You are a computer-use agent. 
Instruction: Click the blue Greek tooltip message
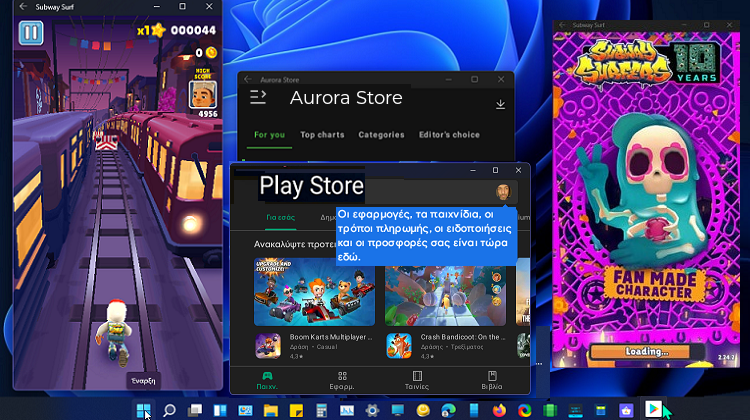pos(426,235)
